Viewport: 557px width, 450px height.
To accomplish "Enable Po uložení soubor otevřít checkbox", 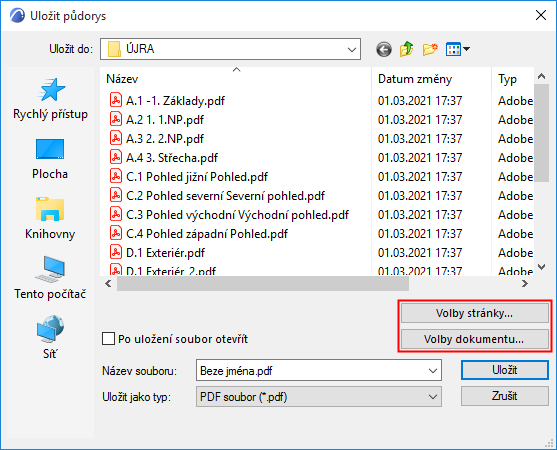I will click(x=108, y=339).
